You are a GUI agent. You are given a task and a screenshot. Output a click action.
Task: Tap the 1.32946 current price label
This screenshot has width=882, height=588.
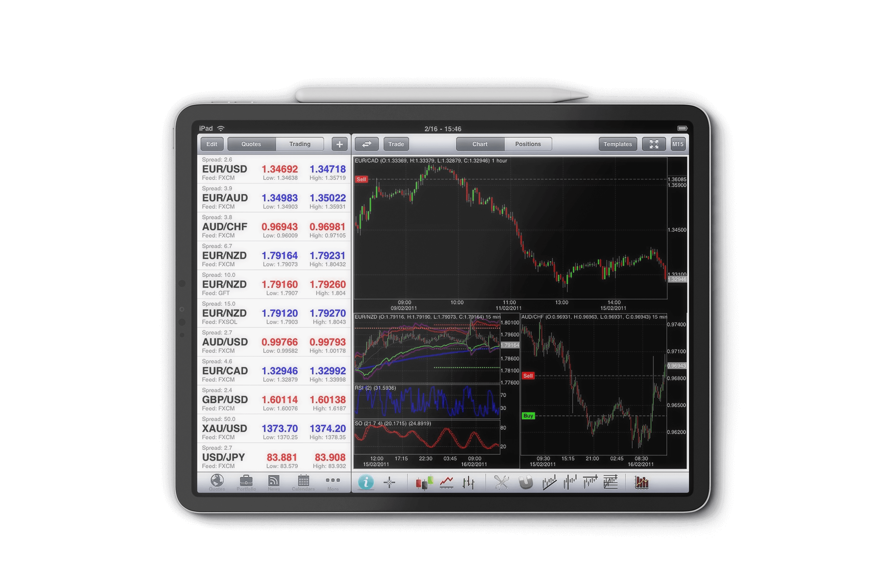tap(677, 279)
